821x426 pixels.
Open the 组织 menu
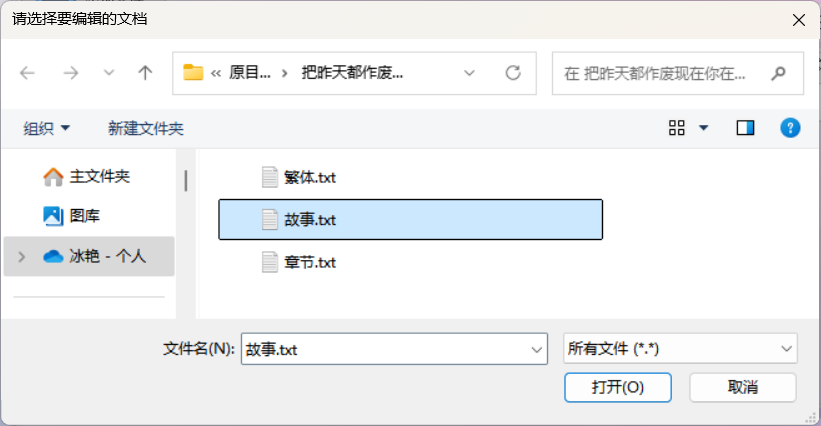(46, 128)
